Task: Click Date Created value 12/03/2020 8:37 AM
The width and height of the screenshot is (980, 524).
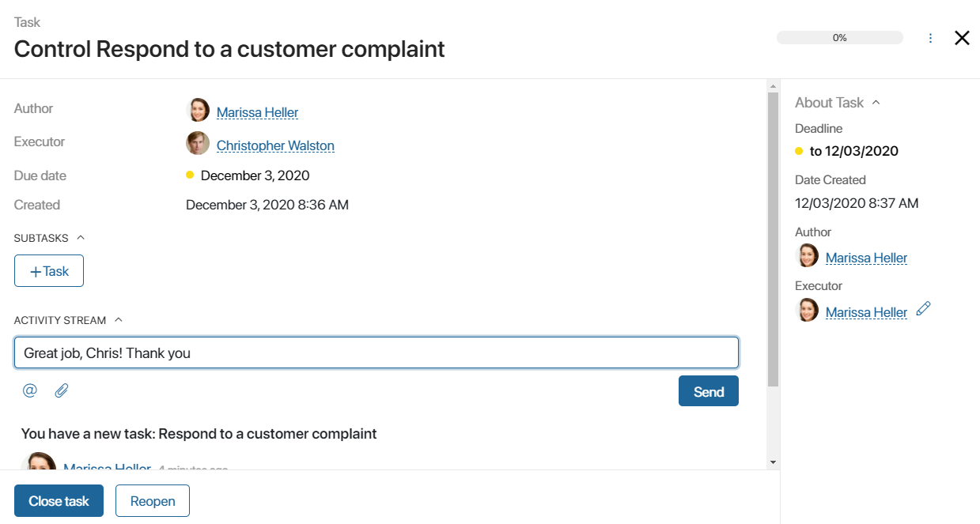Action: (857, 203)
